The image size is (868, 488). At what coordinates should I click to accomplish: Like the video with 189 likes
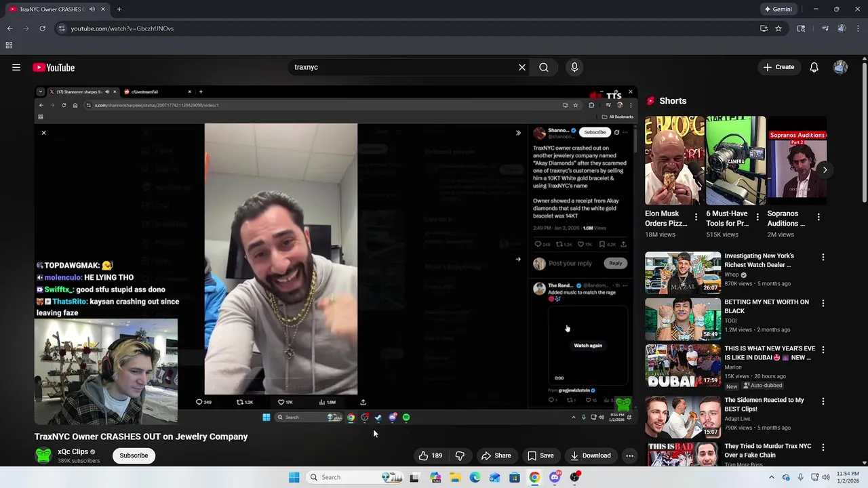[x=430, y=455]
